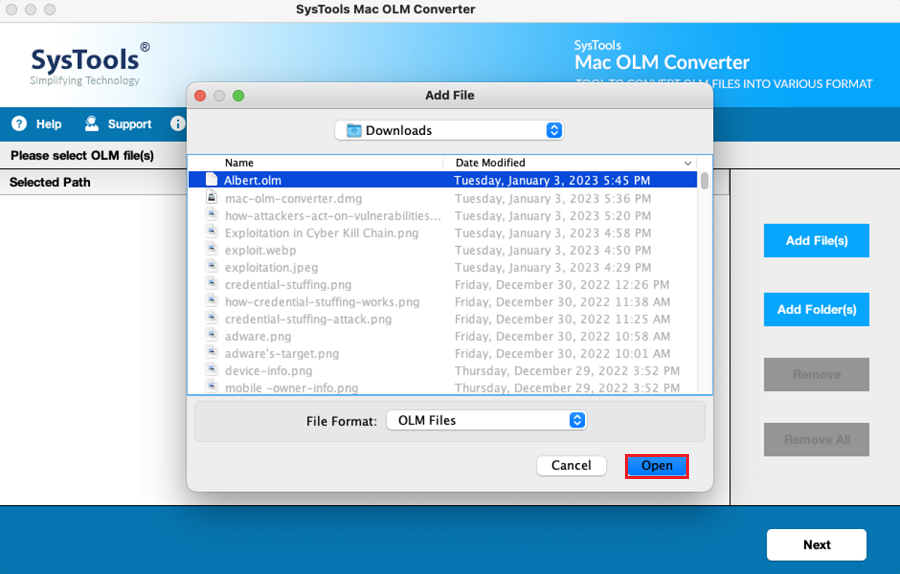Click the Remove All button
This screenshot has width=900, height=574.
816,440
